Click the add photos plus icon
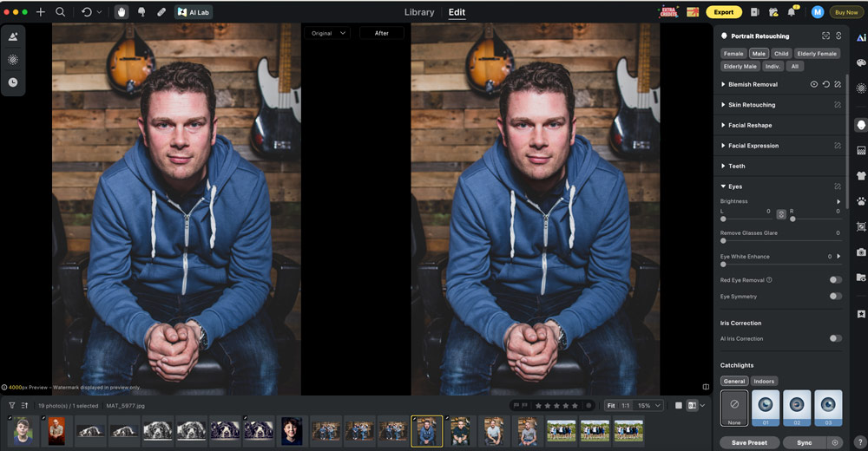Viewport: 868px width, 451px height. (x=41, y=11)
